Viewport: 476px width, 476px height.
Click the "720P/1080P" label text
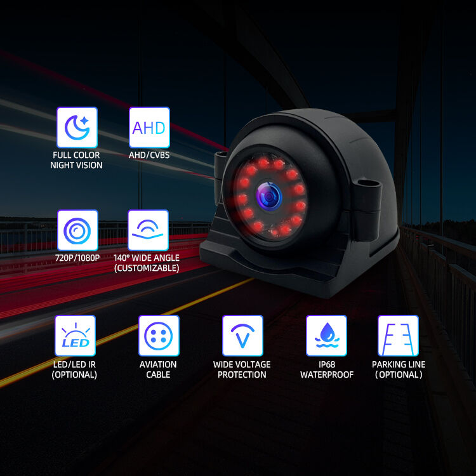77,258
